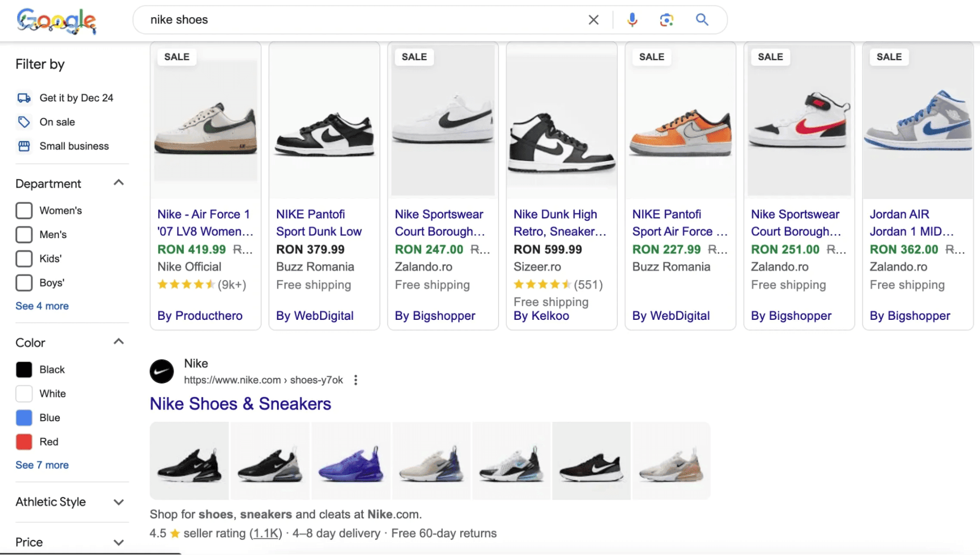The height and width of the screenshot is (555, 980).
Task: Click the search magnifier icon
Action: [702, 20]
